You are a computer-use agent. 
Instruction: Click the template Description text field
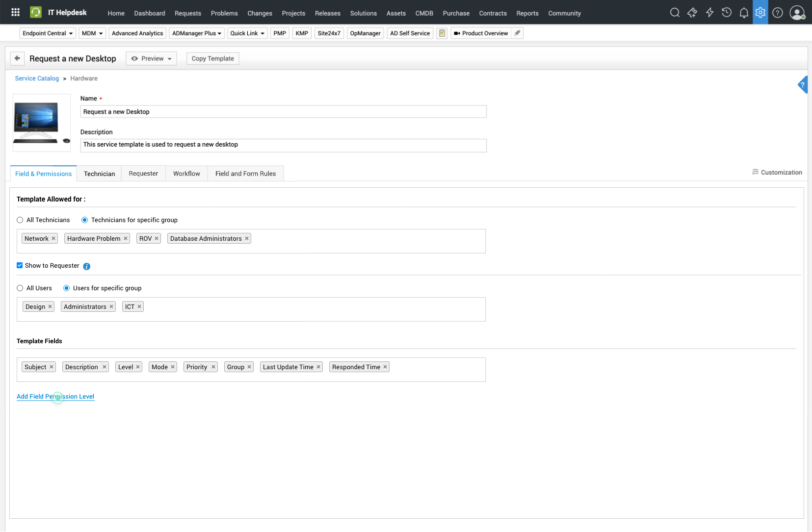[x=283, y=145]
